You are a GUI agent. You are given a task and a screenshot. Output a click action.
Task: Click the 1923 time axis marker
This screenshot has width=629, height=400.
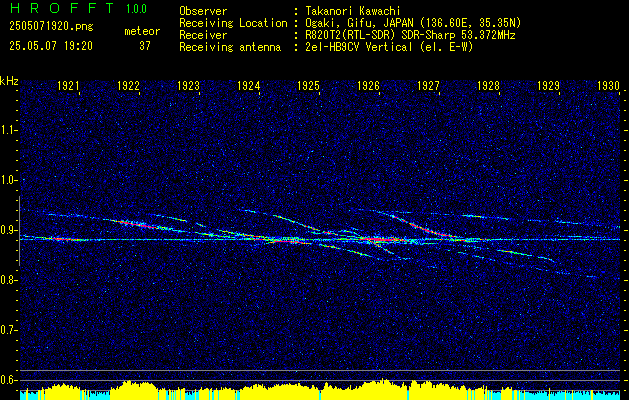click(x=189, y=85)
